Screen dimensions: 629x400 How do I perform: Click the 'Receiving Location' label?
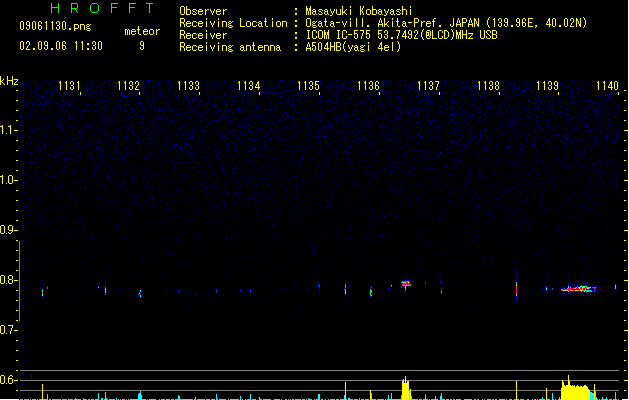coord(233,23)
